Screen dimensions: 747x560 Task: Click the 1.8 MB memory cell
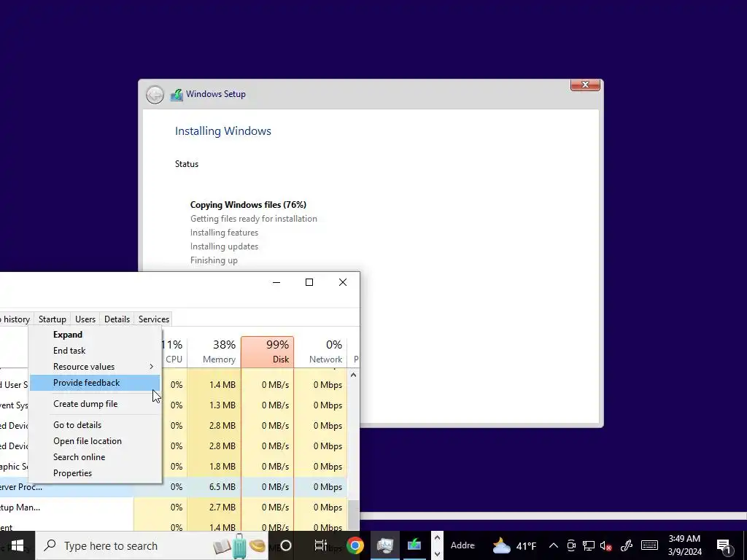click(x=214, y=466)
